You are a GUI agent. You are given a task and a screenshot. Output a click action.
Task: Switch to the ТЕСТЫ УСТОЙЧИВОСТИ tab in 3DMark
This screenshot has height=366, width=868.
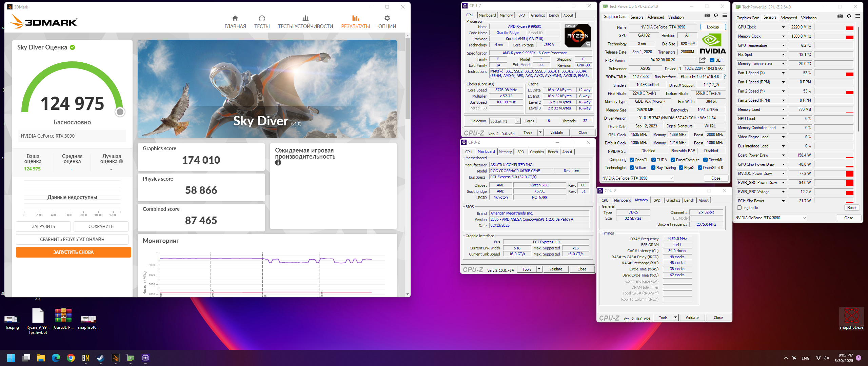[305, 22]
